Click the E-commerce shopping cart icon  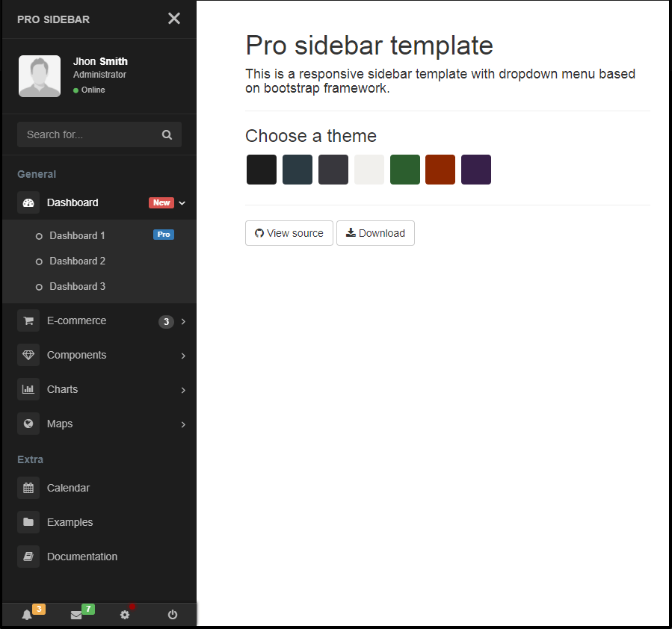click(x=28, y=320)
